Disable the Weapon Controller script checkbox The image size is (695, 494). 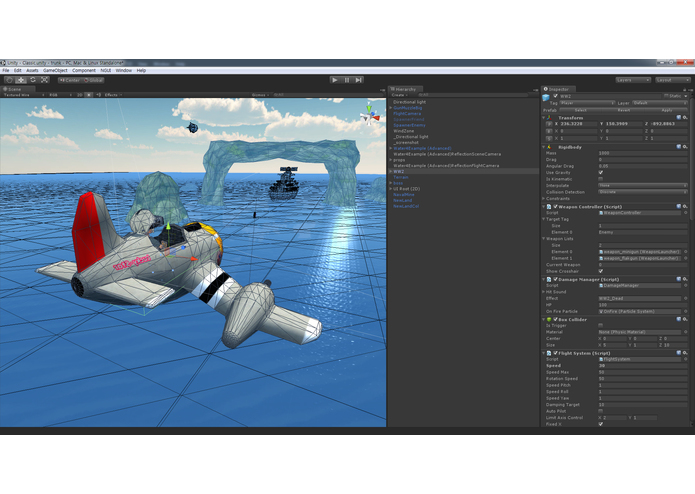[555, 207]
